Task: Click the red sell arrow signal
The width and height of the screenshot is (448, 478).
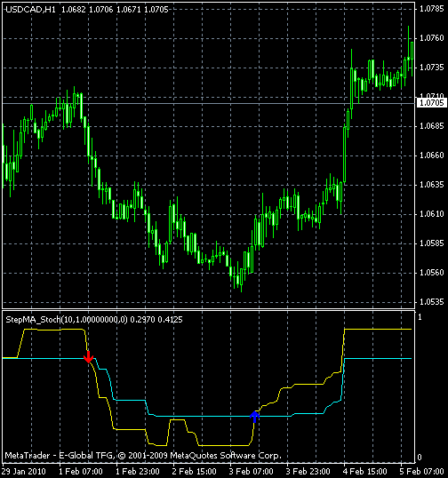Action: pyautogui.click(x=88, y=357)
